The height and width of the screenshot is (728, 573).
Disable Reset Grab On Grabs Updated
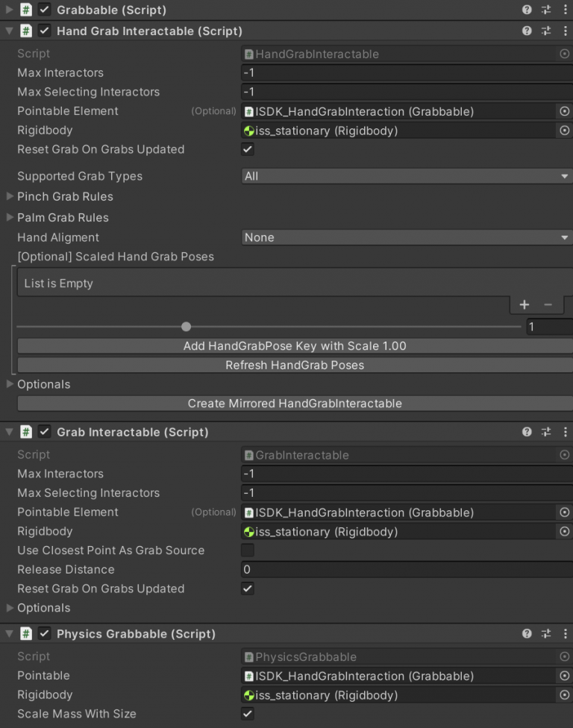tap(247, 149)
